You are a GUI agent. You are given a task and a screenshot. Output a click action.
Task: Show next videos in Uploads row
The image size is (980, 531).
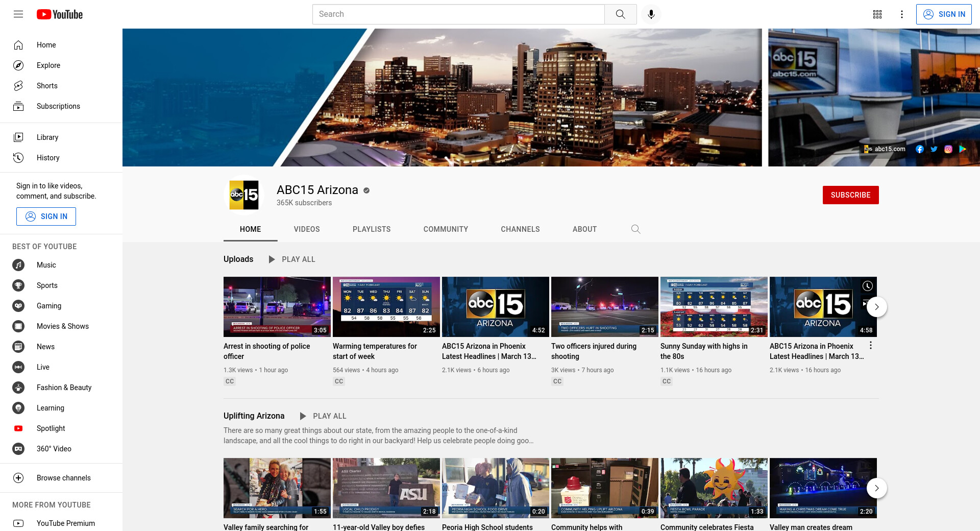(877, 307)
